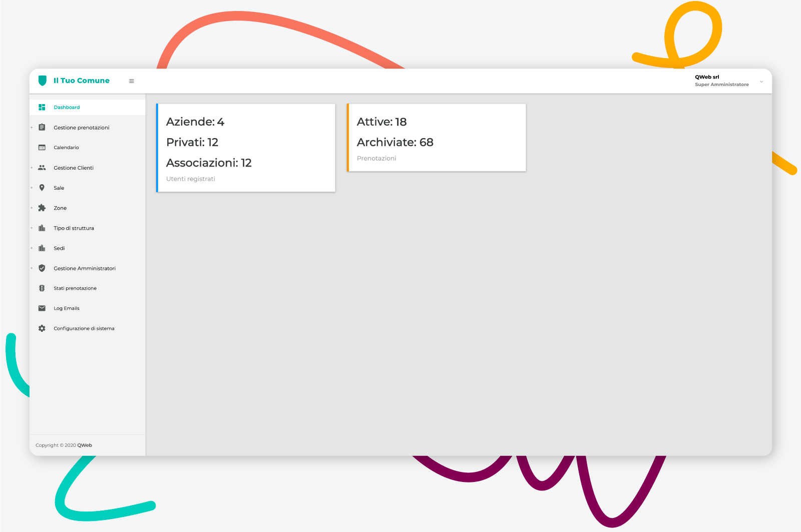Expand the Tipo di struttura submenu

74,228
